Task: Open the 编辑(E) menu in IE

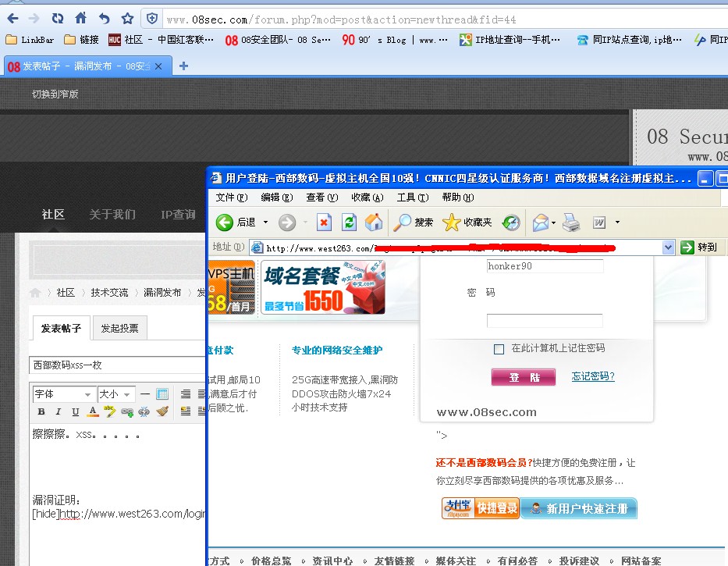Action: tap(277, 198)
